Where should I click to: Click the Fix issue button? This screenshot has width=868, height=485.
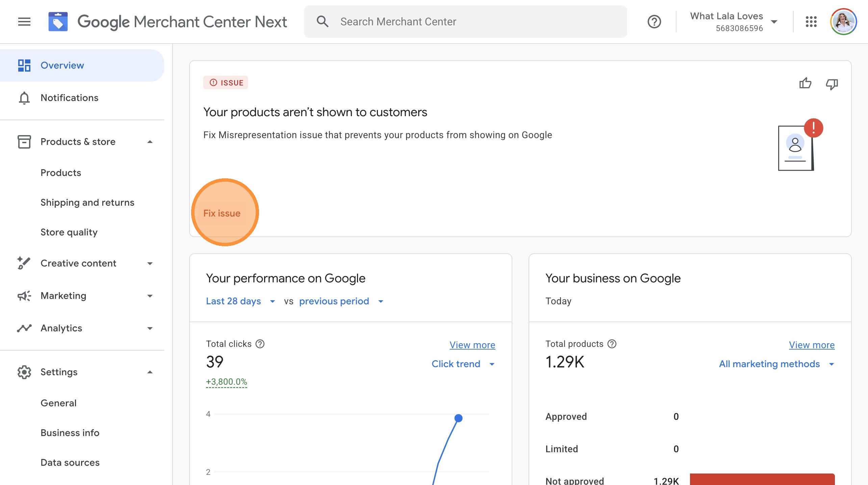coord(222,213)
